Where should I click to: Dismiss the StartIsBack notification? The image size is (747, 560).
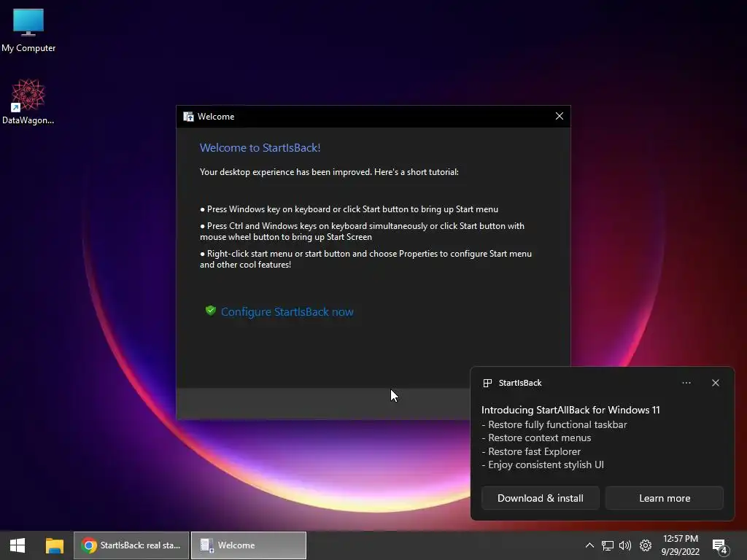point(715,383)
